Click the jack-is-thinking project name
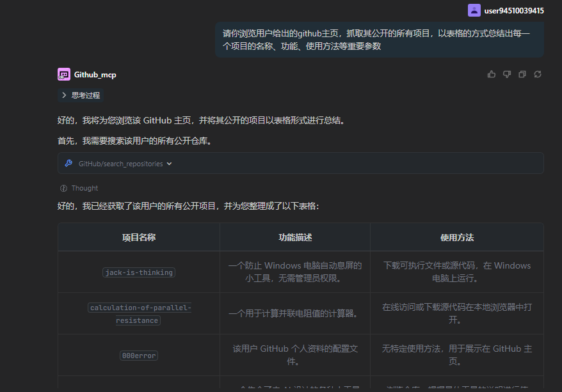The height and width of the screenshot is (392, 562). click(139, 272)
